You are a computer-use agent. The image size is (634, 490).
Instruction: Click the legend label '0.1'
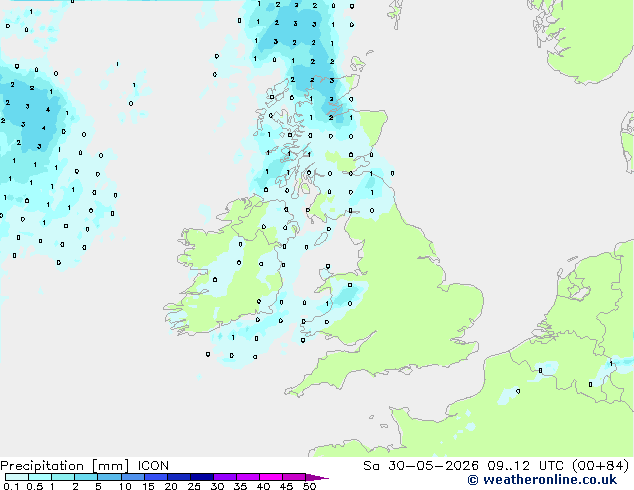coord(11,486)
